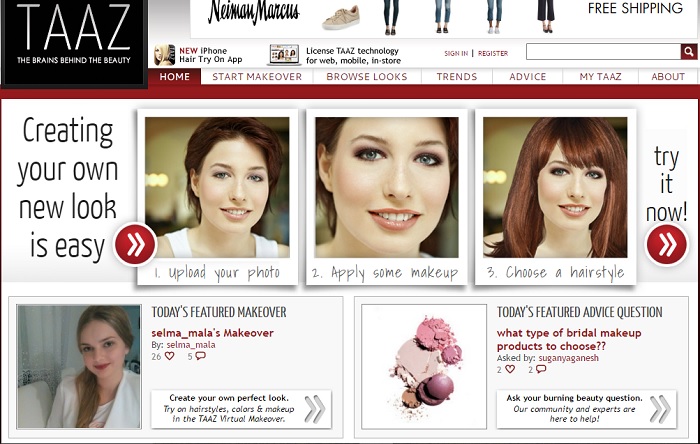Click 'Ask your burning beauty question' button

point(585,409)
